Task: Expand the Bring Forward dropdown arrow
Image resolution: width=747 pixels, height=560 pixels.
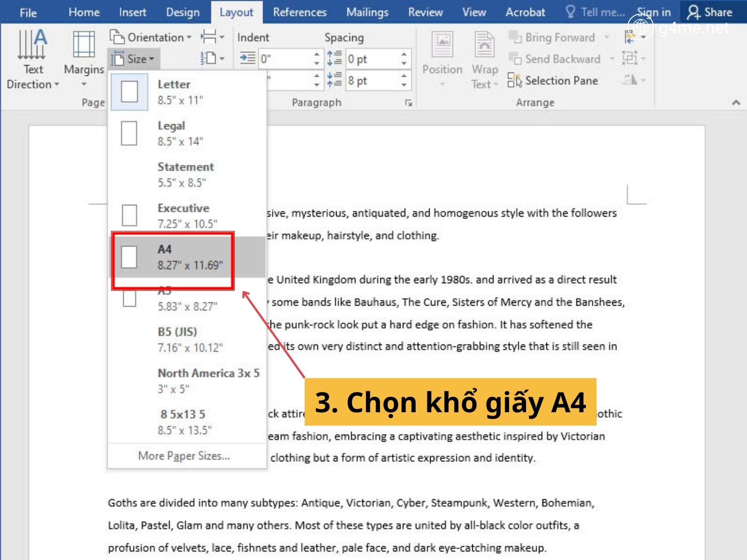Action: (607, 37)
